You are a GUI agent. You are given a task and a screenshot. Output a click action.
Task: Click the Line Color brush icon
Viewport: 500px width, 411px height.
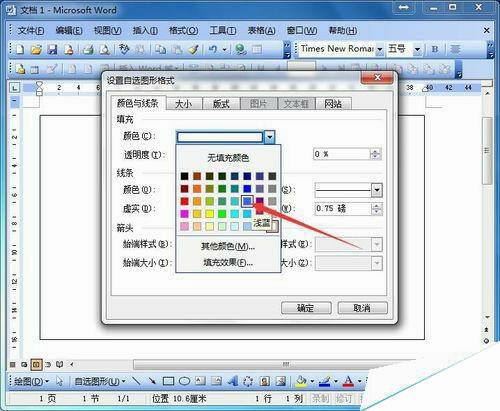coord(325,381)
